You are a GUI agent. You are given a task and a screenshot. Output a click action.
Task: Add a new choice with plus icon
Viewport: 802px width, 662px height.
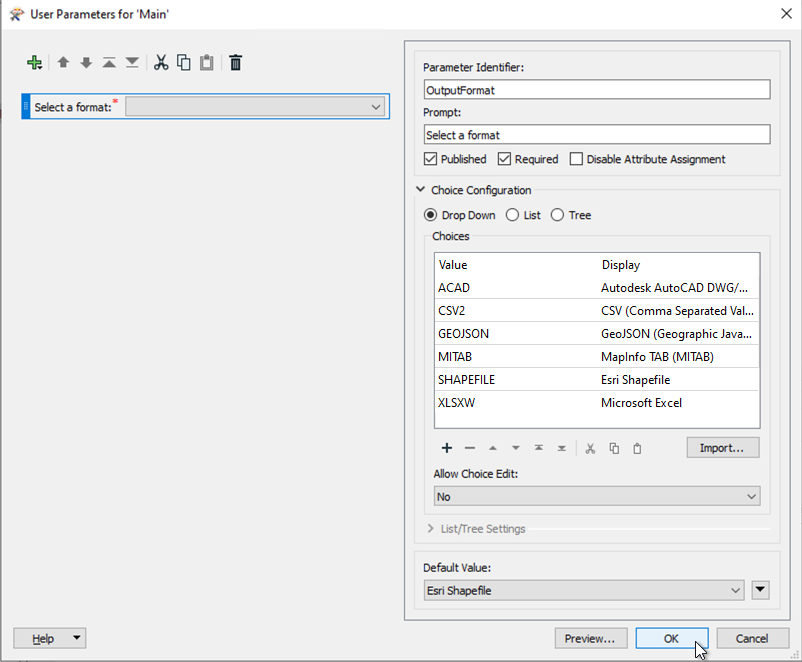447,448
